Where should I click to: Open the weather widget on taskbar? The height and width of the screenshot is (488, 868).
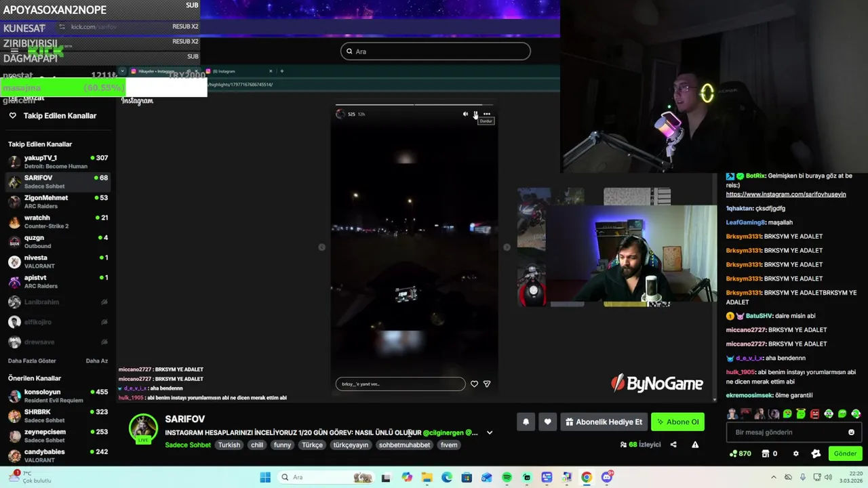coord(28,476)
